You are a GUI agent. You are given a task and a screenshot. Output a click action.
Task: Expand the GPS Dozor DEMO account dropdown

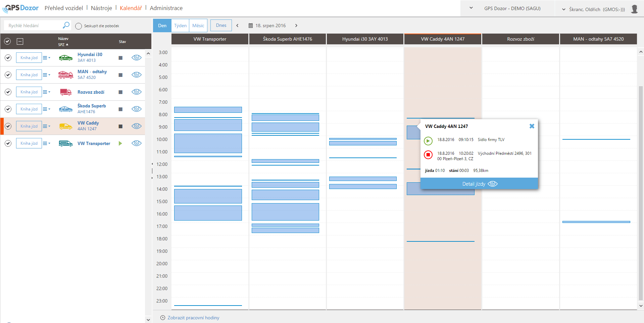(471, 8)
